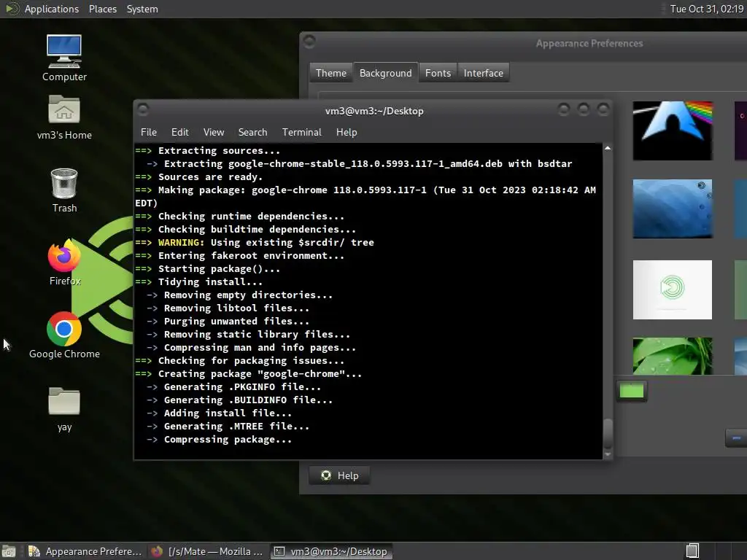Switch to Interface tab in Appearance Preferences
The image size is (747, 560).
[x=483, y=73]
